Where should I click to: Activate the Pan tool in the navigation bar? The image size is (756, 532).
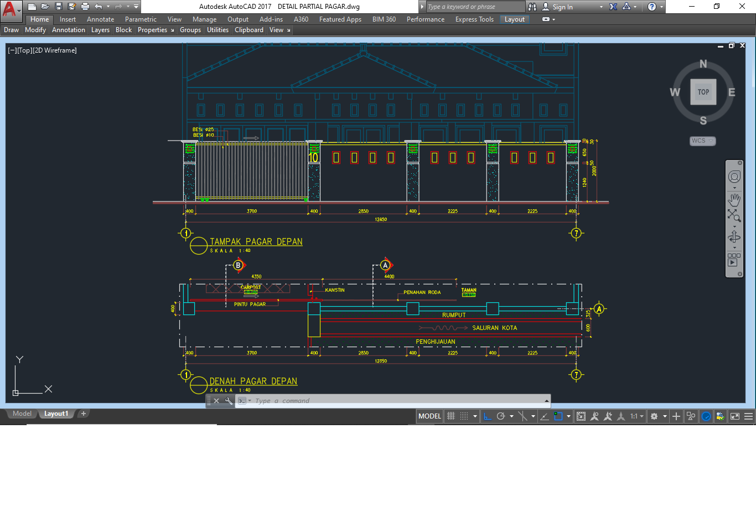pyautogui.click(x=734, y=200)
